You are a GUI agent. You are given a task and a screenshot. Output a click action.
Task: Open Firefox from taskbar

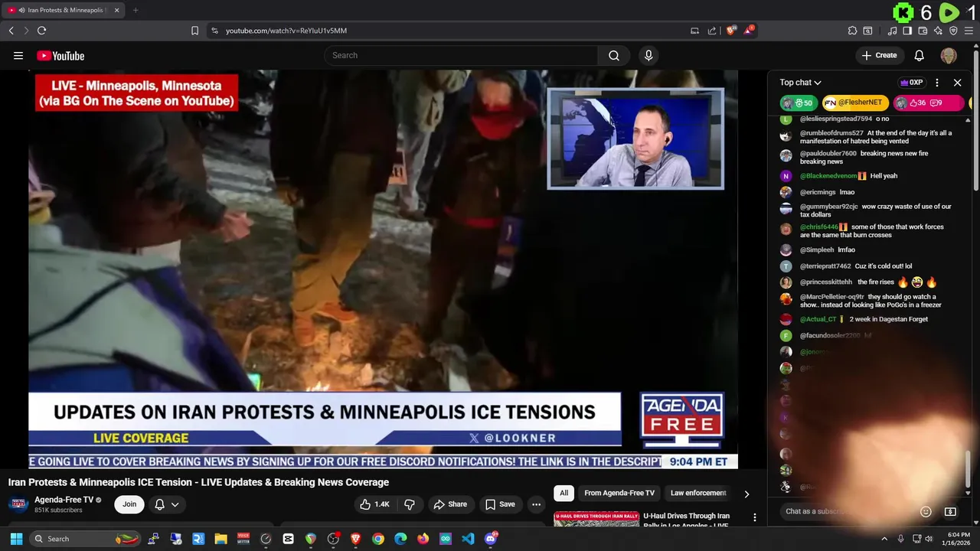tap(423, 539)
